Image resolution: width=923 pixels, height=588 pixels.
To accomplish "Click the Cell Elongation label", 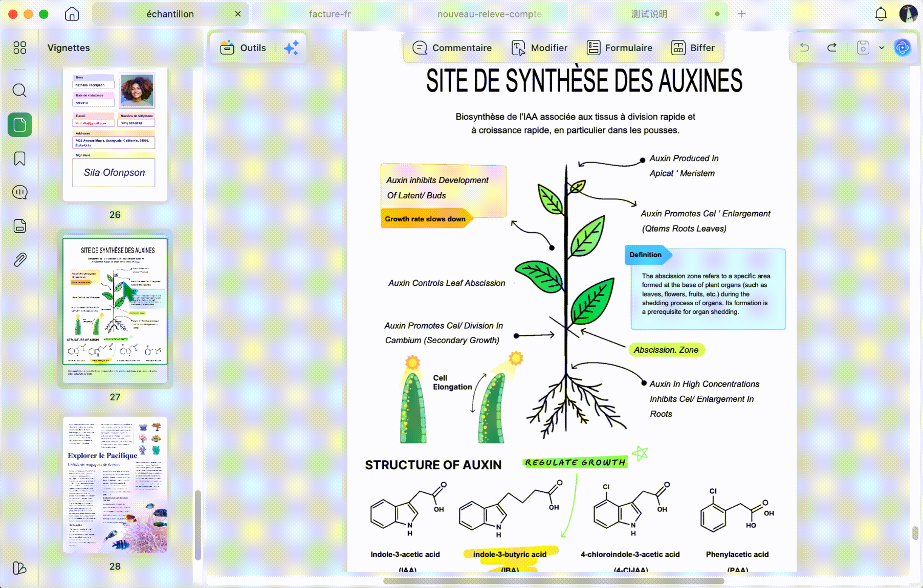I will click(452, 382).
